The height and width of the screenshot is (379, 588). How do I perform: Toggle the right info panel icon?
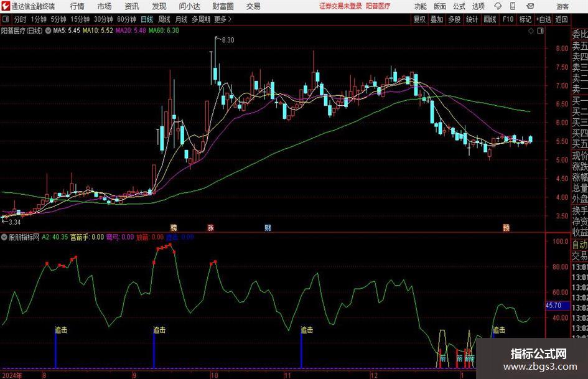(540, 31)
